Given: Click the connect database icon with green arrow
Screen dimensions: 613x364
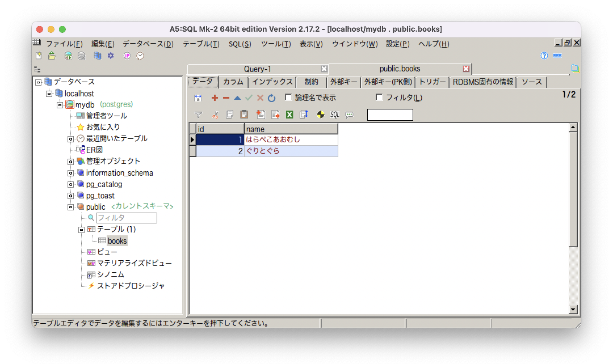Looking at the screenshot, I should coord(68,56).
